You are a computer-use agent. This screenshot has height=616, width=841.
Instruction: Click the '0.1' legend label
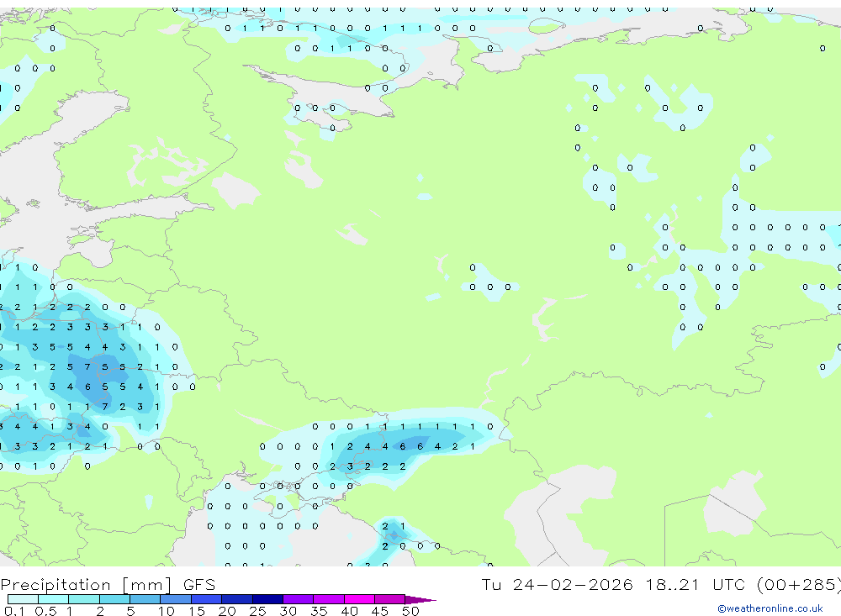coord(14,611)
